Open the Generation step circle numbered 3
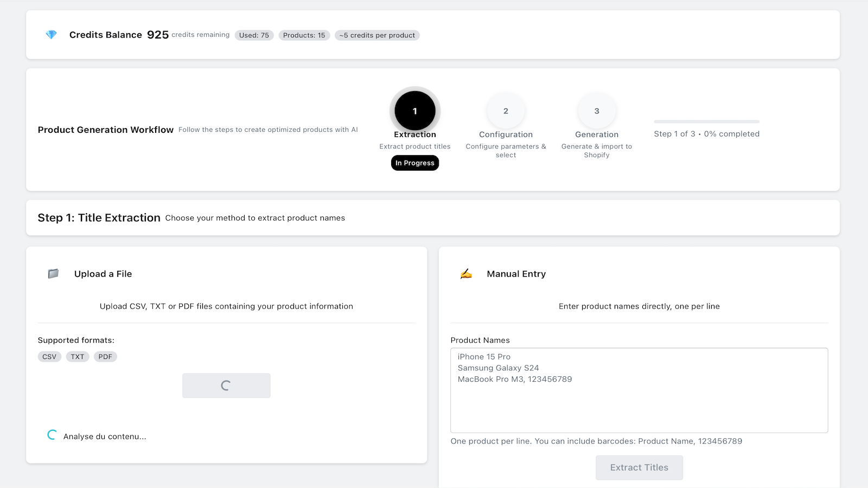 596,111
